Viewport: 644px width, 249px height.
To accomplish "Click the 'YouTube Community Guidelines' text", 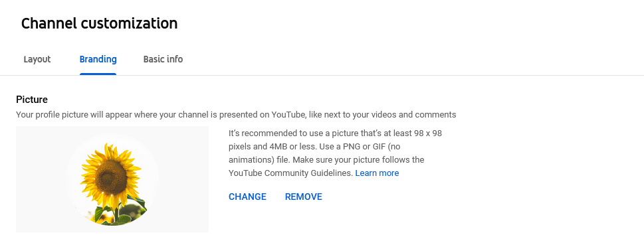I will (x=290, y=173).
